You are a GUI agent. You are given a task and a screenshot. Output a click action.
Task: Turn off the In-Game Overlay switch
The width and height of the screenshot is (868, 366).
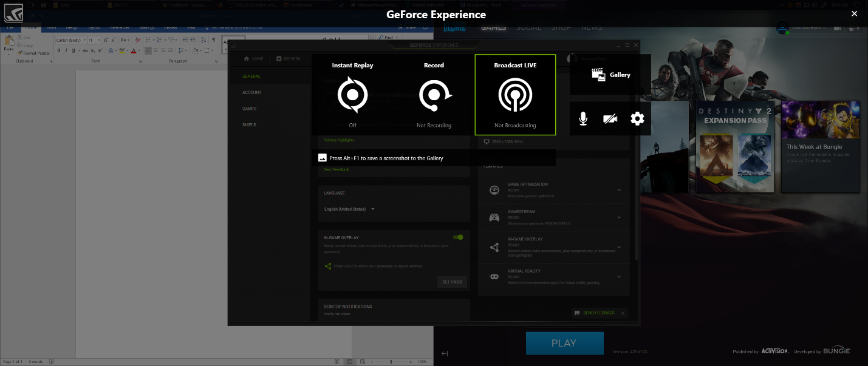(458, 237)
